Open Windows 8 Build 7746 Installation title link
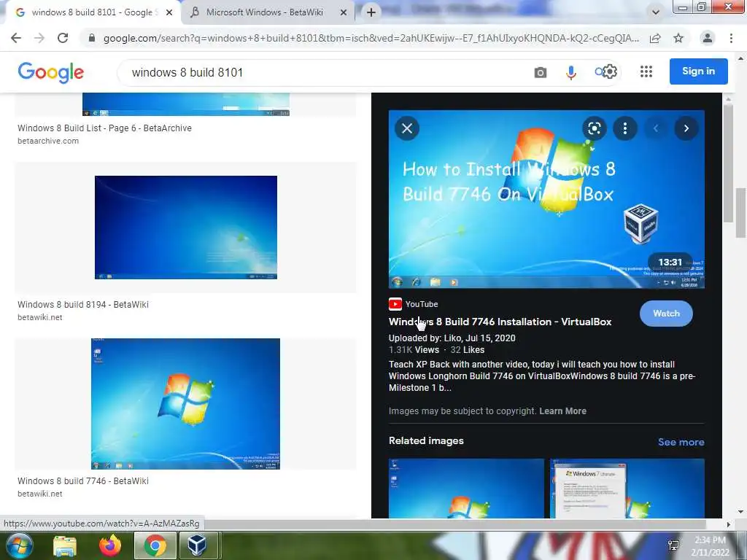Viewport: 747px width, 560px height. click(x=500, y=322)
